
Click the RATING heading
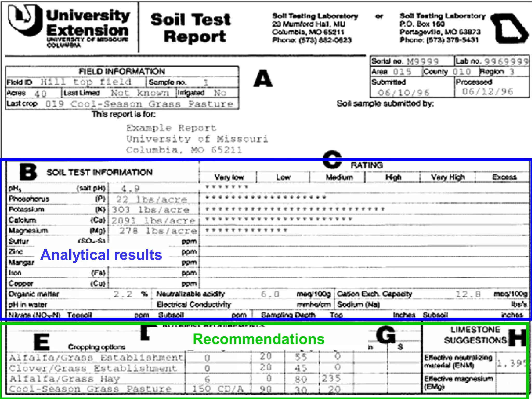(x=367, y=165)
